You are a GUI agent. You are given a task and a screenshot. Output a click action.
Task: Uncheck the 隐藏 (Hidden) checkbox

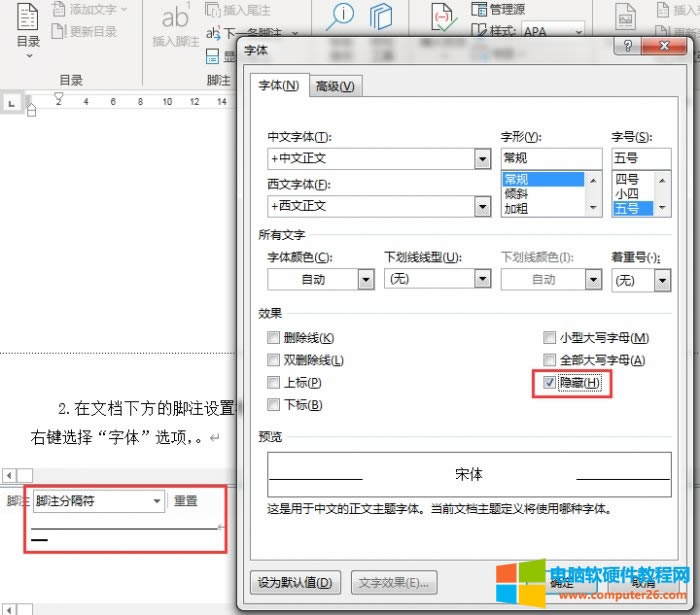coord(549,383)
